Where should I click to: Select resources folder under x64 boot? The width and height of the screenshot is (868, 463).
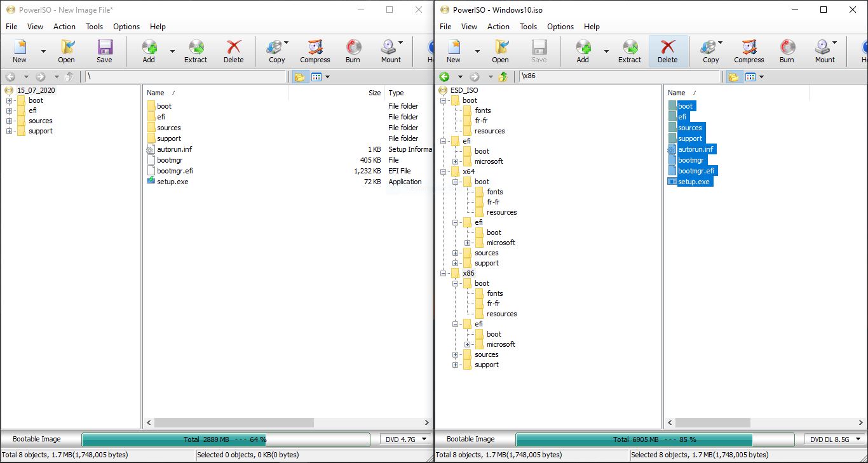pyautogui.click(x=501, y=212)
